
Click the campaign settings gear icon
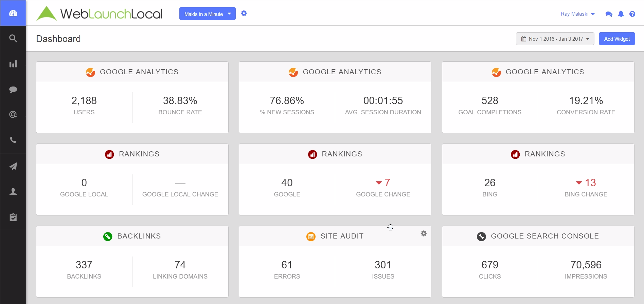point(244,14)
